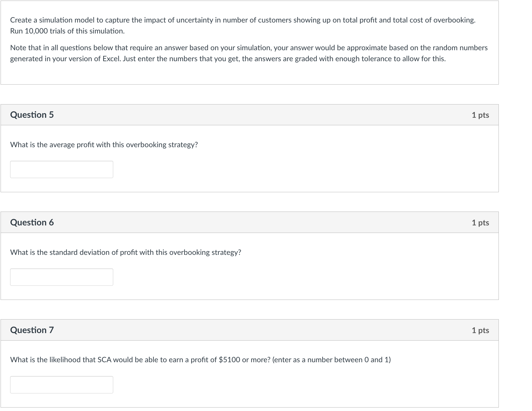Click the Question 7 heading
The image size is (532, 411).
(32, 330)
